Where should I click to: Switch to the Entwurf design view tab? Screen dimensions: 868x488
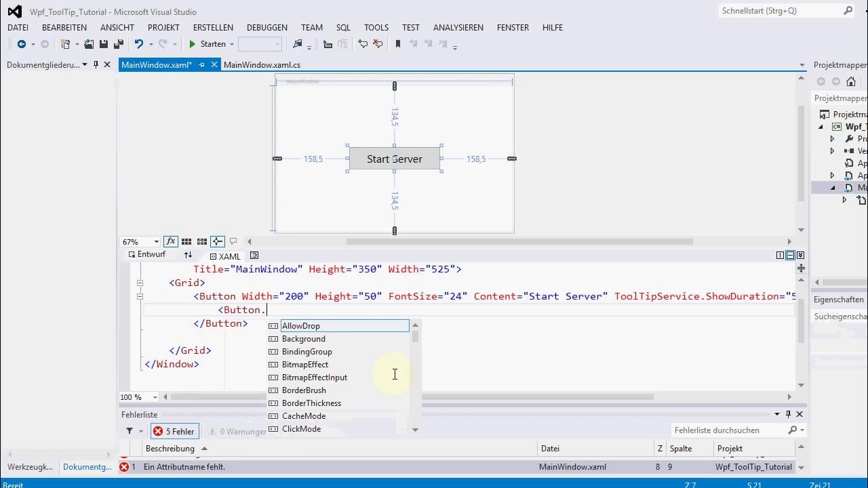pyautogui.click(x=146, y=255)
